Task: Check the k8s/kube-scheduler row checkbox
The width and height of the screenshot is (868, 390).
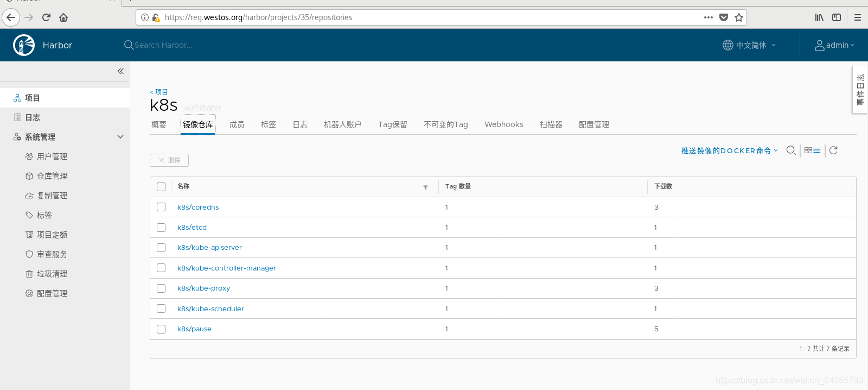Action: point(161,309)
